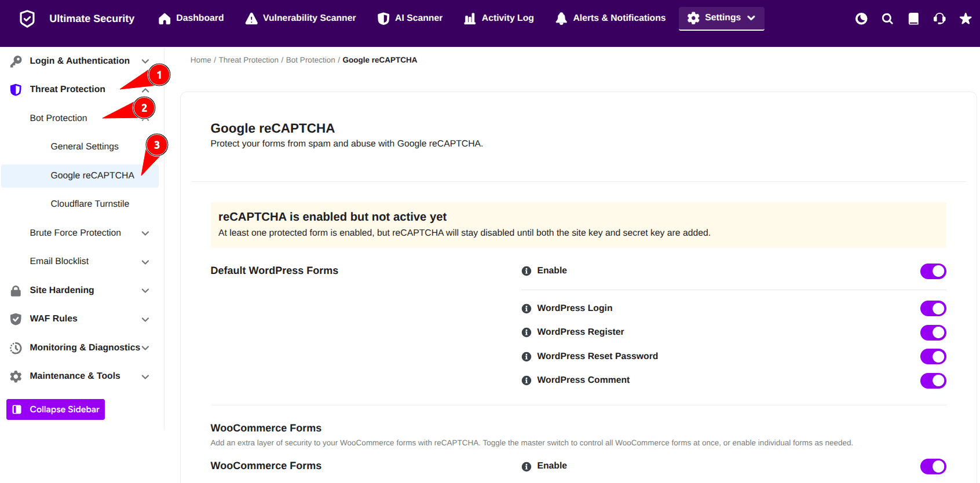Expand Site Hardening chevron
The image size is (980, 483).
point(145,291)
